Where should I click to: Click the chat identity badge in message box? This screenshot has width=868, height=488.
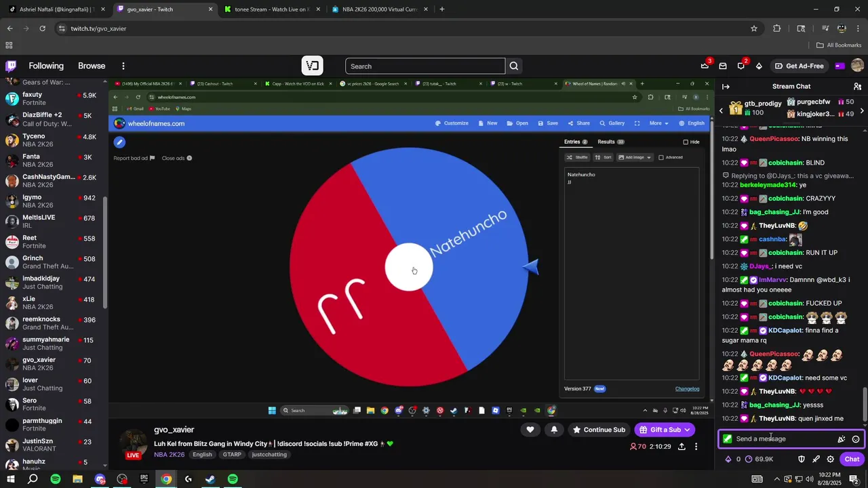(x=728, y=439)
